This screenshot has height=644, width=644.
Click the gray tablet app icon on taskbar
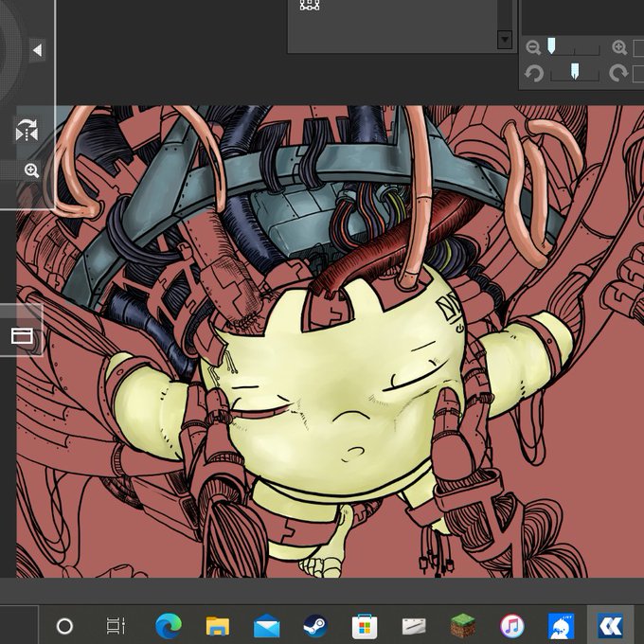pos(414,626)
